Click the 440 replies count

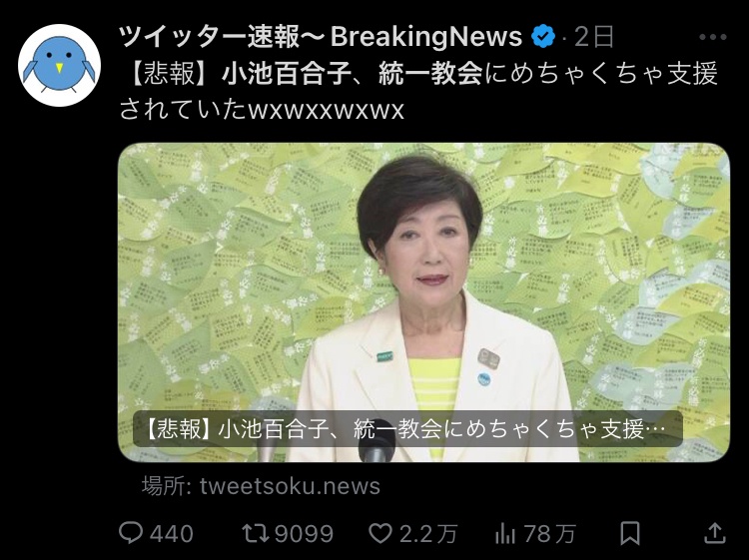pos(172,534)
